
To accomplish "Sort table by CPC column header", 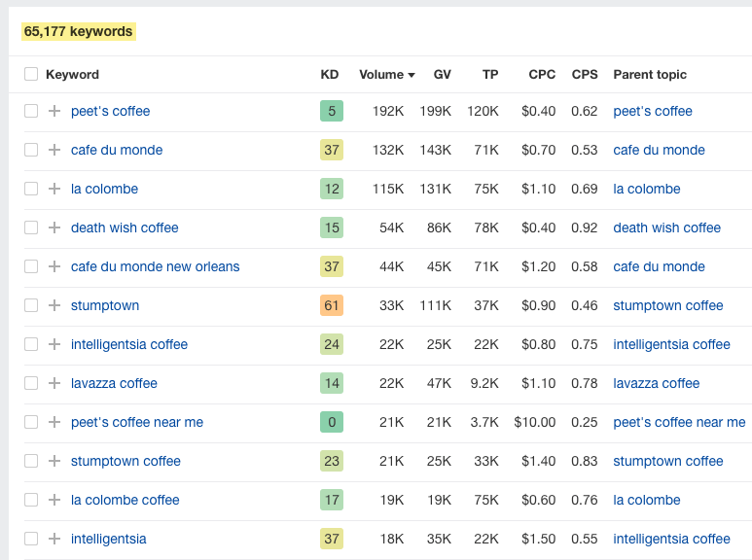I will (x=542, y=74).
